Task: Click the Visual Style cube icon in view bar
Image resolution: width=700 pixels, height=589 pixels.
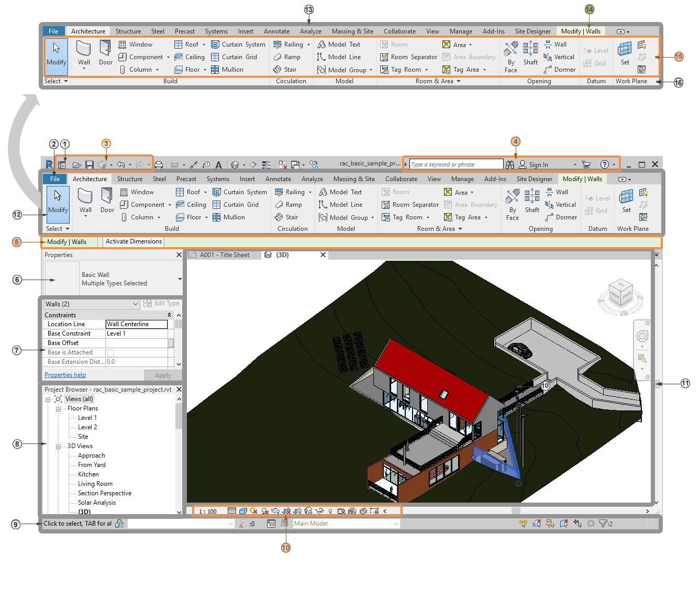Action: (243, 511)
